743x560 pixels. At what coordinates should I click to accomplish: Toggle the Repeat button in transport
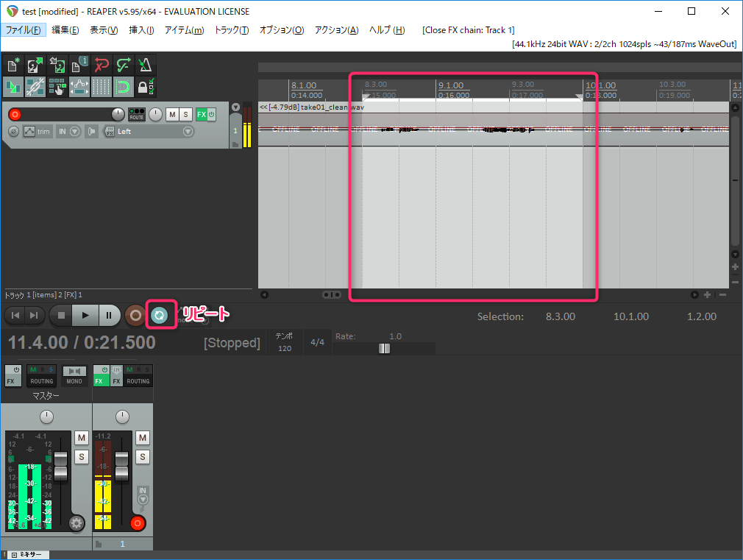[x=160, y=315]
